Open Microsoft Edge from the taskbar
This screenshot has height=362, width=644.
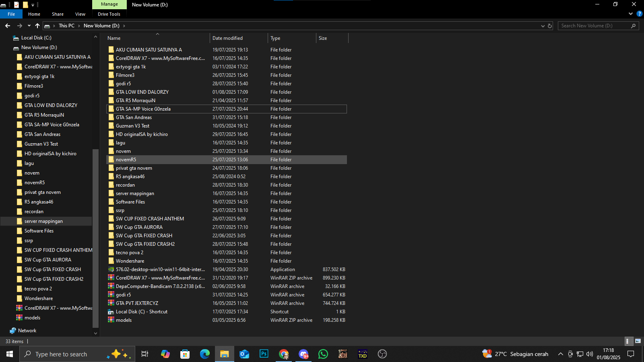point(205,354)
